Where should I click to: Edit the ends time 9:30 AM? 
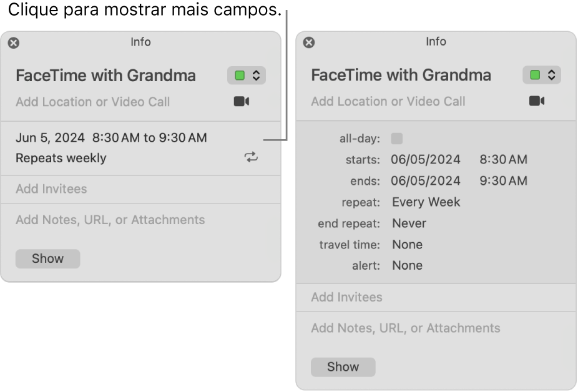click(x=503, y=181)
